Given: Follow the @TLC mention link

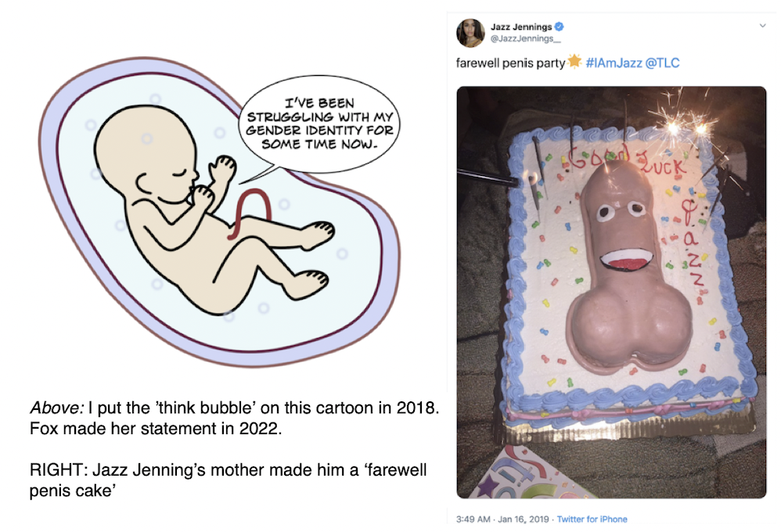Looking at the screenshot, I should tap(663, 63).
